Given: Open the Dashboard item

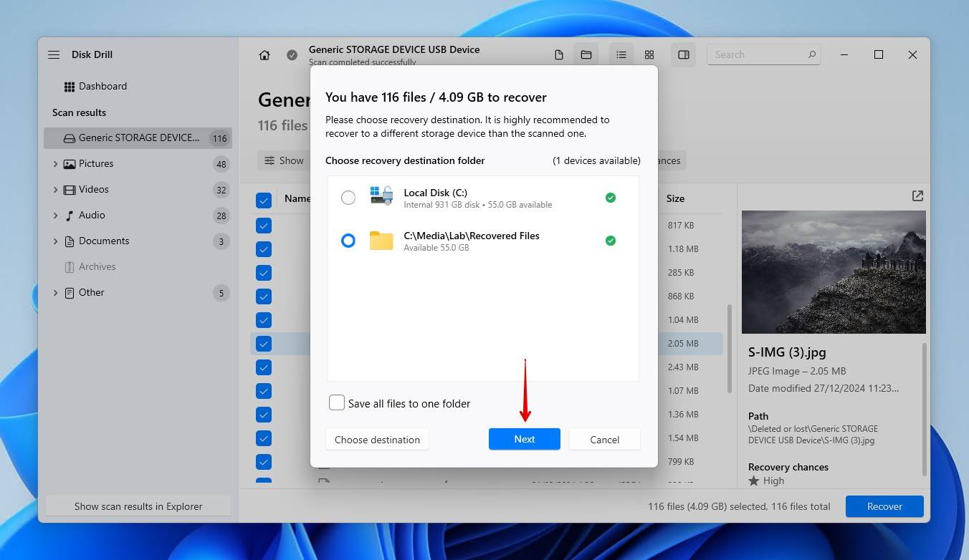Looking at the screenshot, I should [x=102, y=87].
